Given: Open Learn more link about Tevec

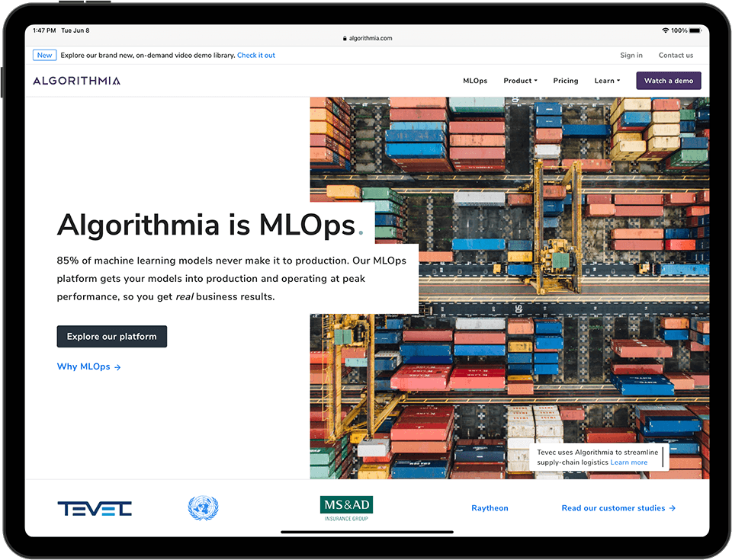Looking at the screenshot, I should tap(629, 462).
